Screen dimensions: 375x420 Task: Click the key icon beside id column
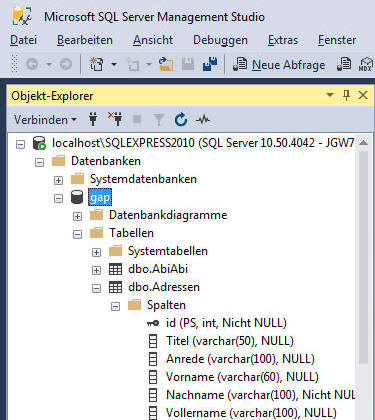pos(153,323)
